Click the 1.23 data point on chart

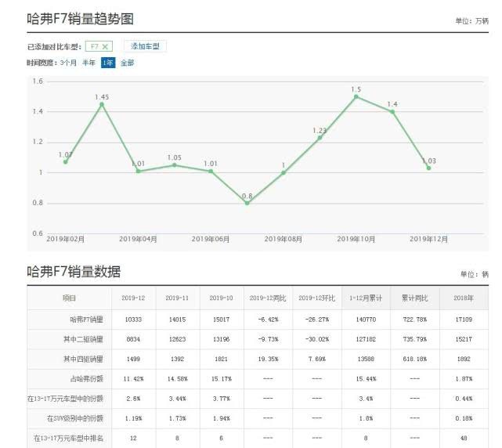[x=320, y=138]
